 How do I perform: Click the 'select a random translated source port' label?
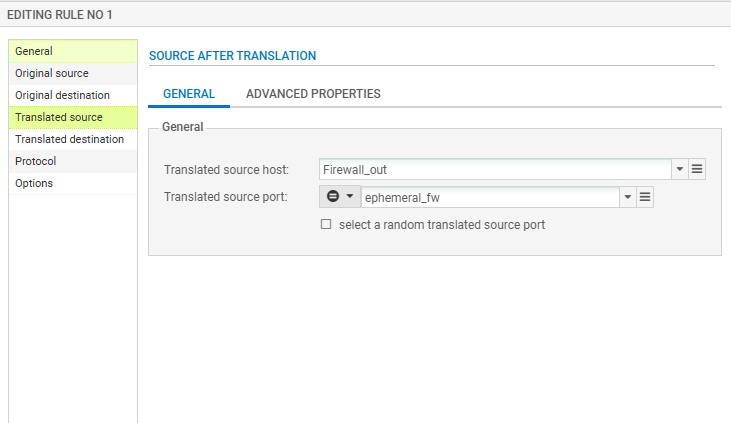click(x=441, y=225)
